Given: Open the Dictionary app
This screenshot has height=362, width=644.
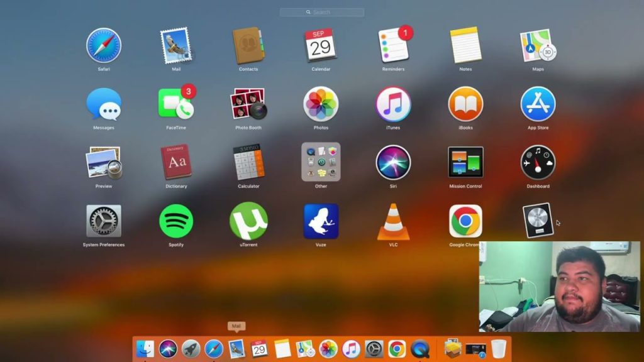Looking at the screenshot, I should click(x=176, y=163).
